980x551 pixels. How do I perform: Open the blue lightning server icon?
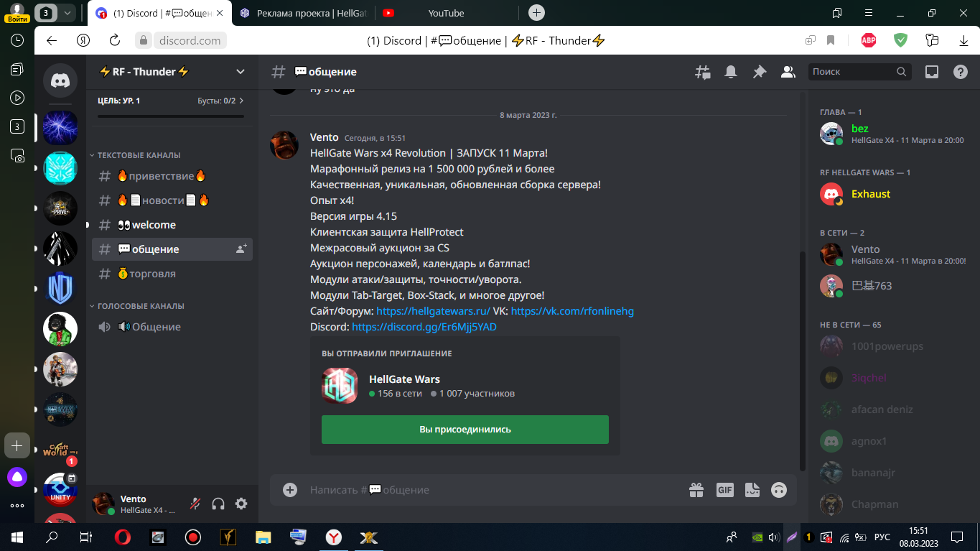pos(60,128)
